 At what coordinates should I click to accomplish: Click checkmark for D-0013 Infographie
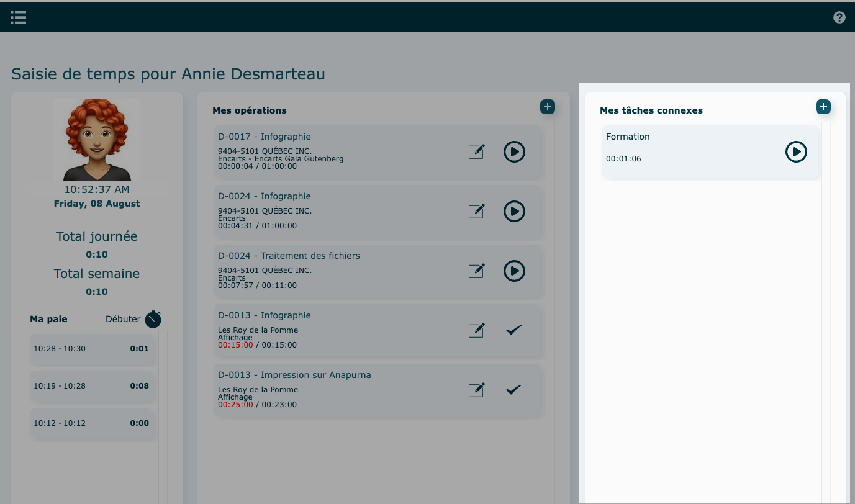[513, 330]
